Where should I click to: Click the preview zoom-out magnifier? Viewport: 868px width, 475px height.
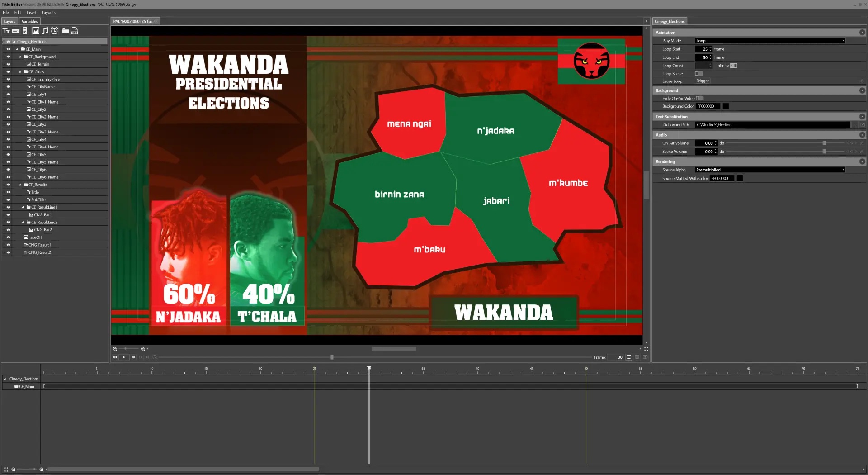tap(115, 349)
